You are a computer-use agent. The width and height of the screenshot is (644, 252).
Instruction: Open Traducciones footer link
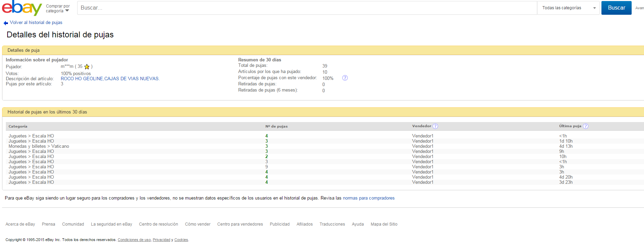click(332, 224)
